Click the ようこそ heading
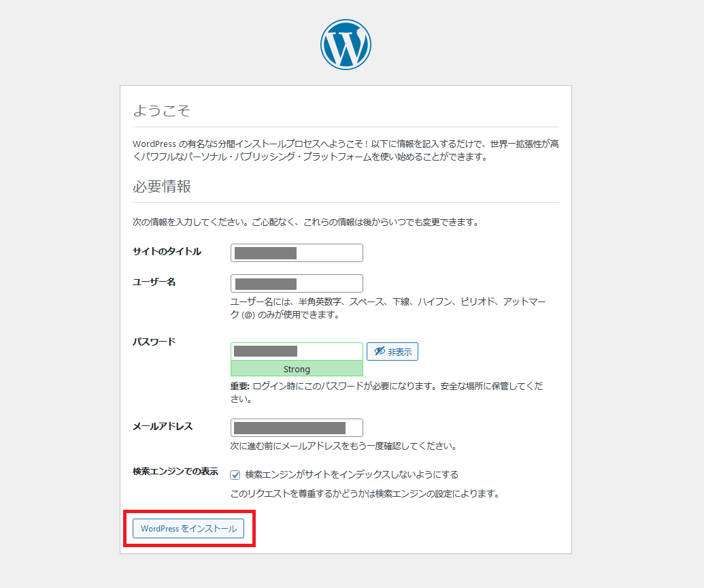704x588 pixels. (162, 110)
